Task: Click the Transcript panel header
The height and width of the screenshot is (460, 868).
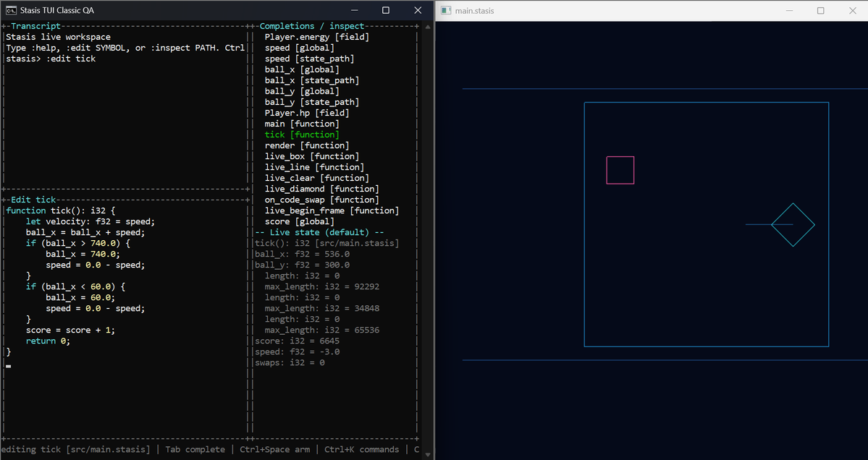Action: (x=35, y=26)
